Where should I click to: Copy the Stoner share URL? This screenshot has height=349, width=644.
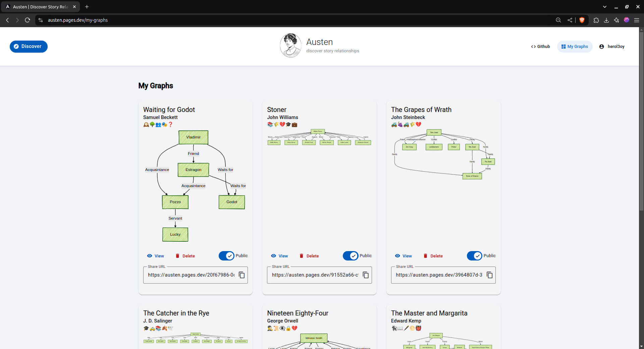(x=366, y=275)
